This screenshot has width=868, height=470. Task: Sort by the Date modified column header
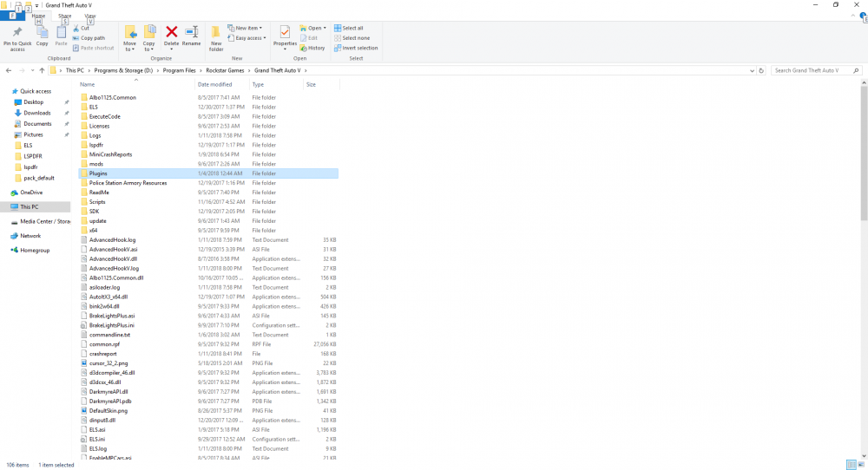pos(222,85)
